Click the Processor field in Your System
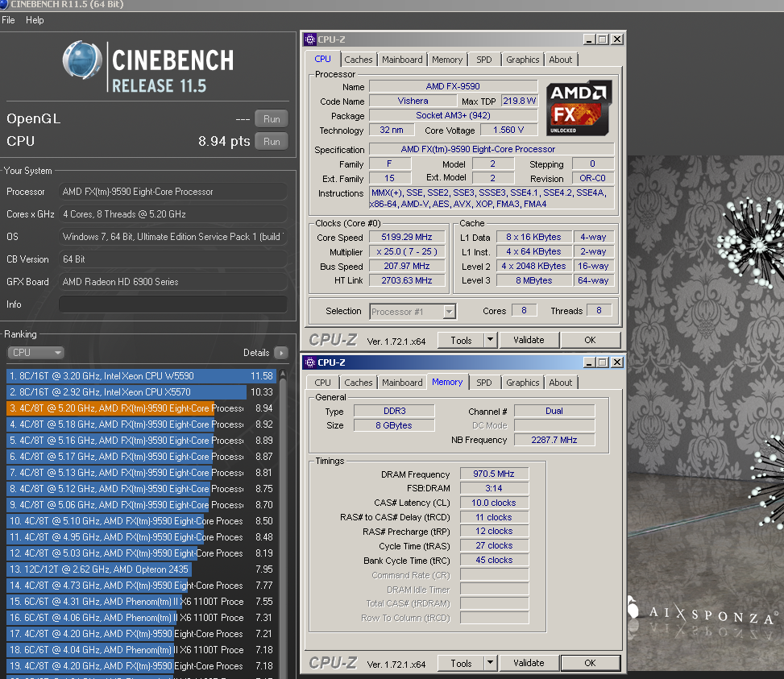 coord(173,192)
